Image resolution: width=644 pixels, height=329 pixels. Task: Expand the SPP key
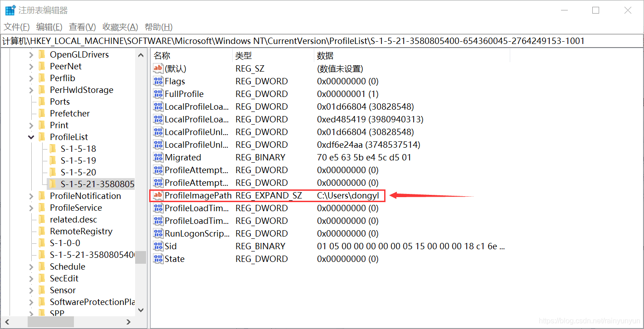tap(31, 313)
